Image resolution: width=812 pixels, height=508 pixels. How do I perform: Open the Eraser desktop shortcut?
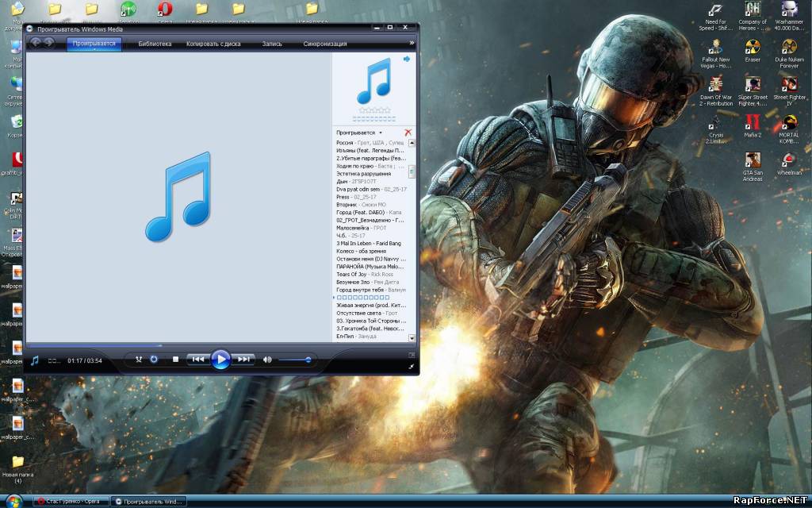coord(753,51)
